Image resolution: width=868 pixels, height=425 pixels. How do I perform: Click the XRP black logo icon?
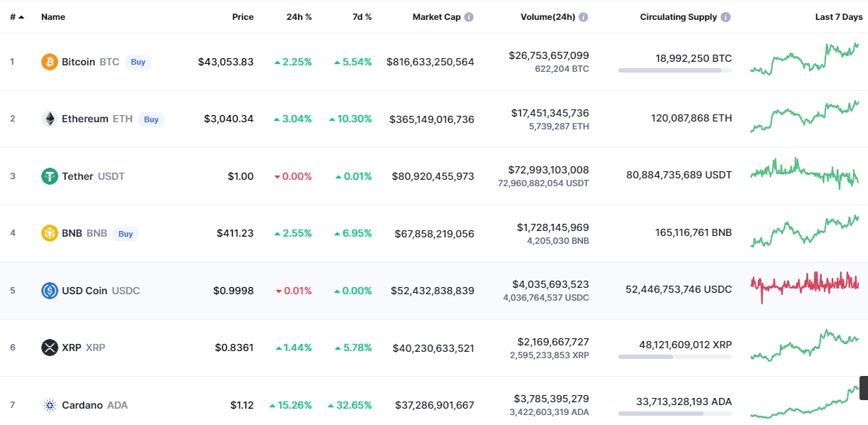click(x=49, y=348)
